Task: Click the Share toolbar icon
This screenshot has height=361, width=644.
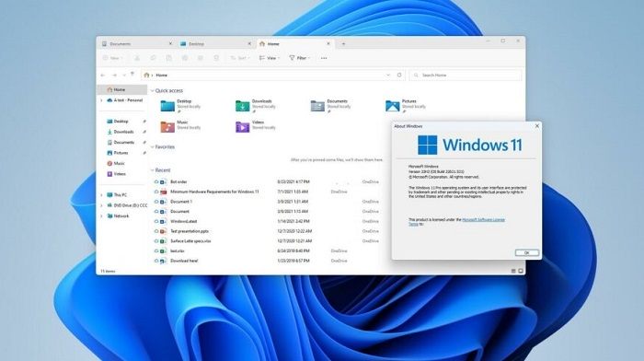Action: (x=201, y=58)
